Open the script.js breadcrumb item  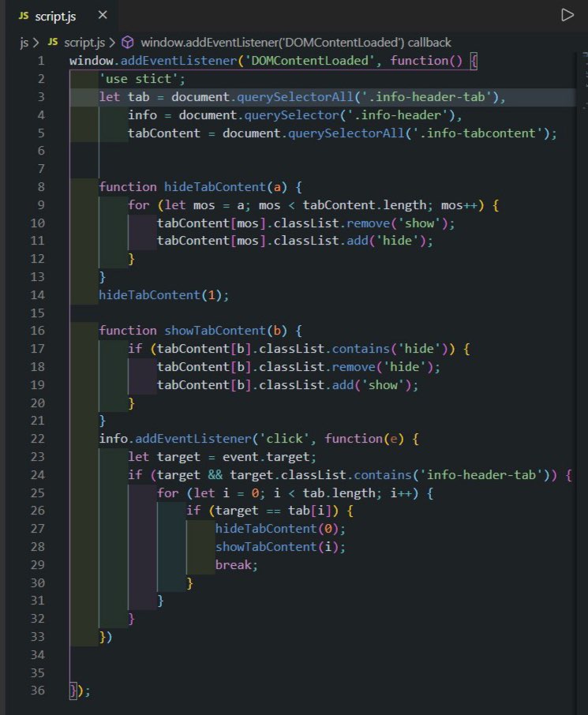click(84, 43)
